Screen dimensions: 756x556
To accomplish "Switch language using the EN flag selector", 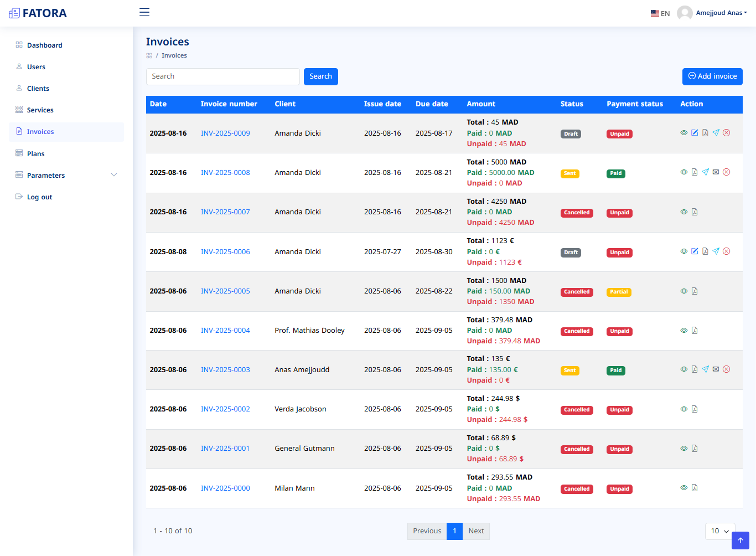I will pyautogui.click(x=660, y=13).
